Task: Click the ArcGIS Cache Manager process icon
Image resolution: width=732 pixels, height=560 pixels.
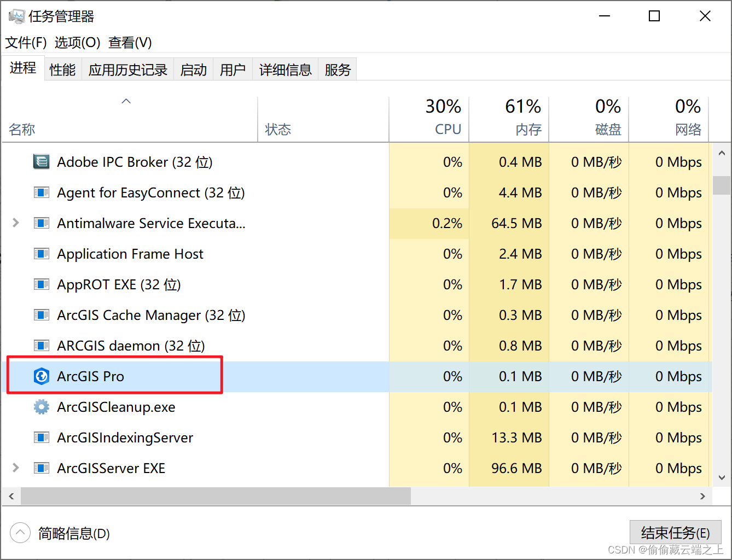Action: [42, 315]
